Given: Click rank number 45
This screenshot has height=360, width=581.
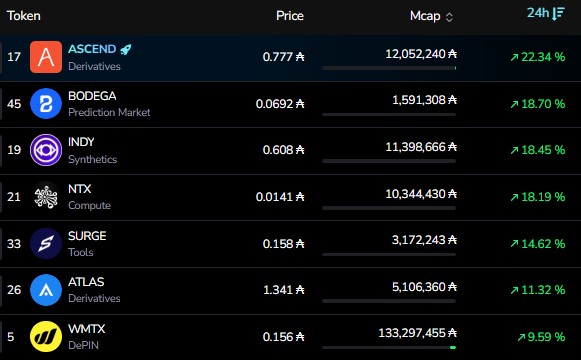Looking at the screenshot, I should pyautogui.click(x=14, y=104).
